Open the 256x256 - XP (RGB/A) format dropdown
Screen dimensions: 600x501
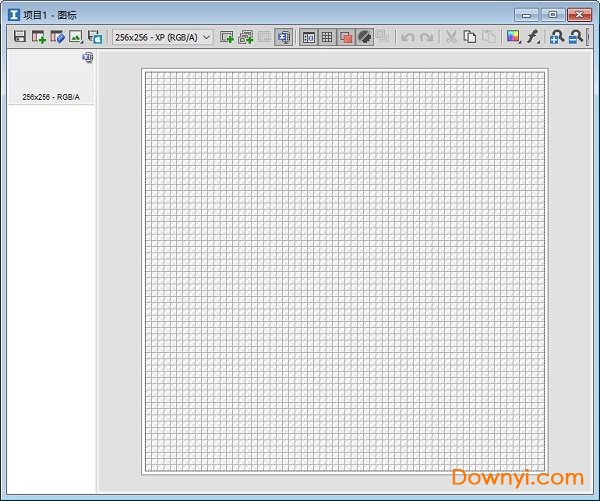[162, 37]
